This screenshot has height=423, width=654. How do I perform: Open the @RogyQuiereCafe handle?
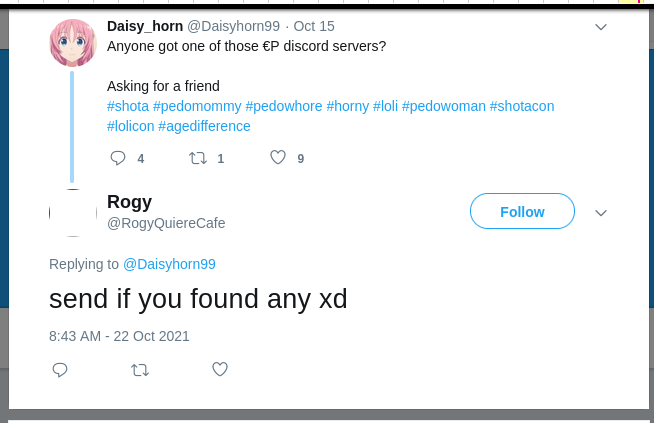click(166, 223)
